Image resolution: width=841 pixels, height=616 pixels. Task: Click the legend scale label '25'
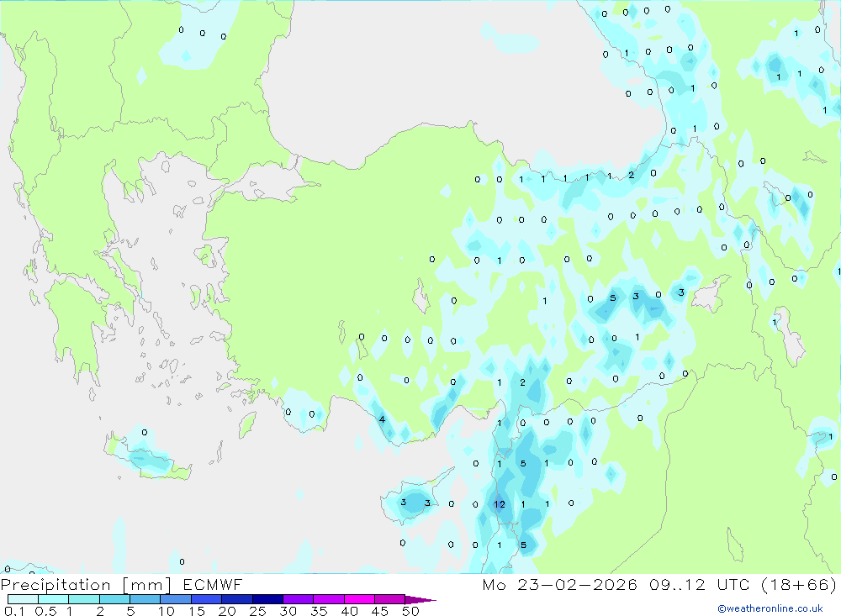pyautogui.click(x=258, y=611)
